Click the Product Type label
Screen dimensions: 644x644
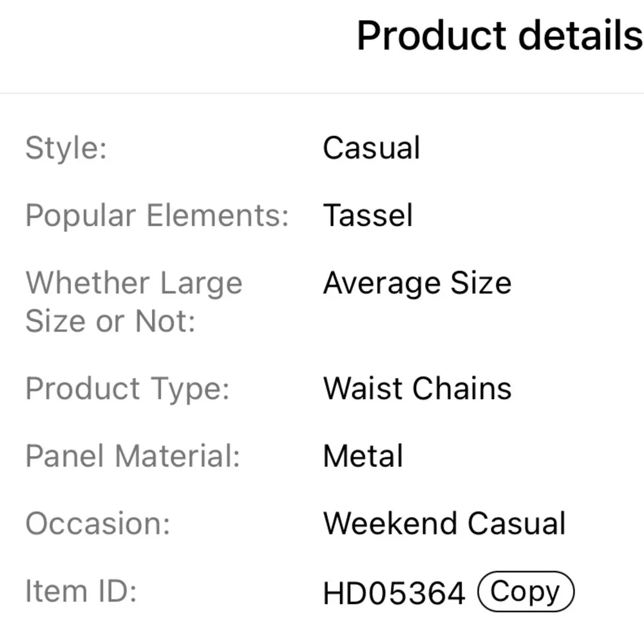coord(128,388)
